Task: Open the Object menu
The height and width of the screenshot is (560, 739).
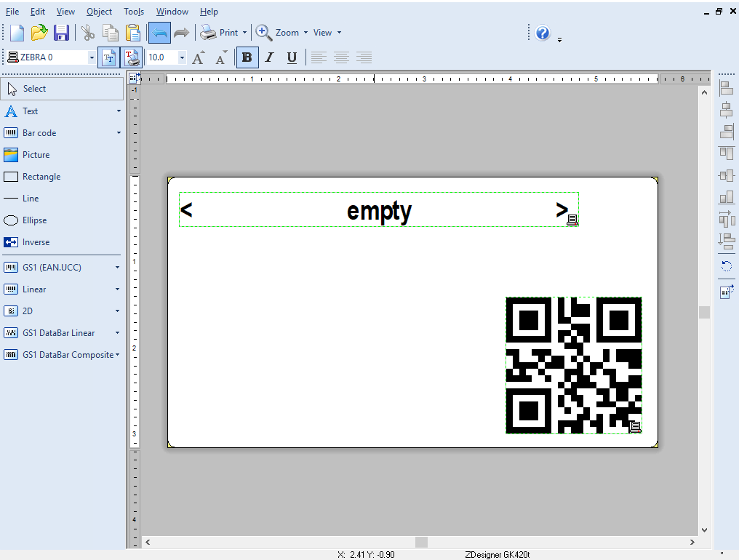Action: [99, 12]
